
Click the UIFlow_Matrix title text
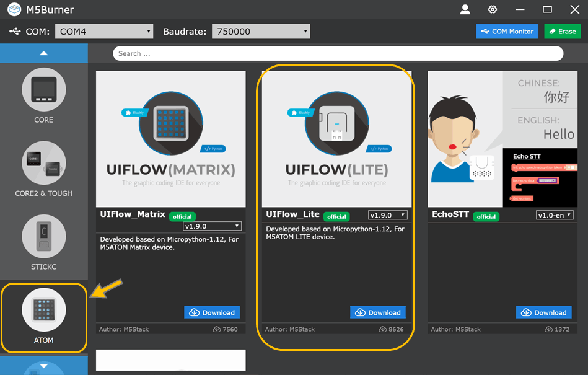133,214
